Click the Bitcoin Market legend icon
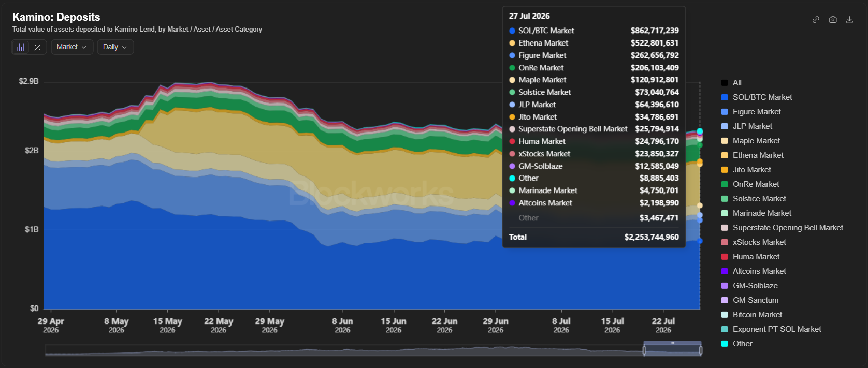The width and height of the screenshot is (868, 368). click(725, 315)
